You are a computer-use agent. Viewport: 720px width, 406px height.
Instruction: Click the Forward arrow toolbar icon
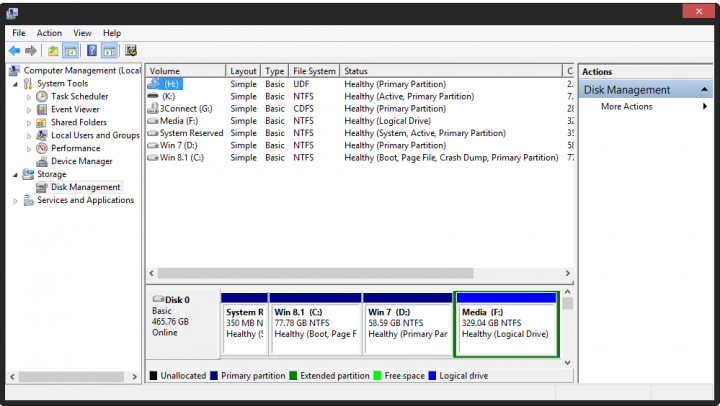[31, 51]
